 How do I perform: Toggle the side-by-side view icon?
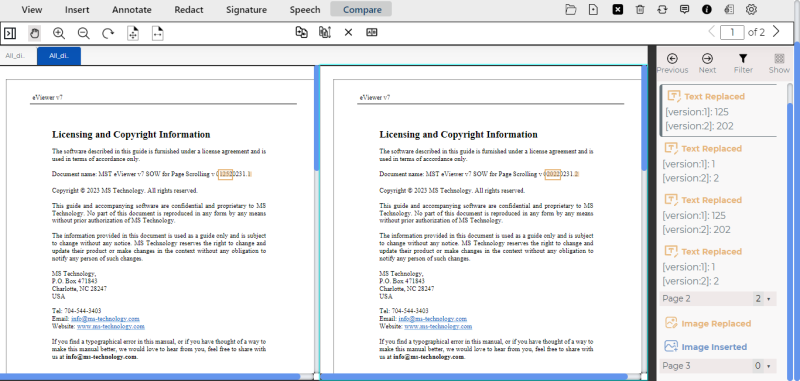click(x=372, y=33)
